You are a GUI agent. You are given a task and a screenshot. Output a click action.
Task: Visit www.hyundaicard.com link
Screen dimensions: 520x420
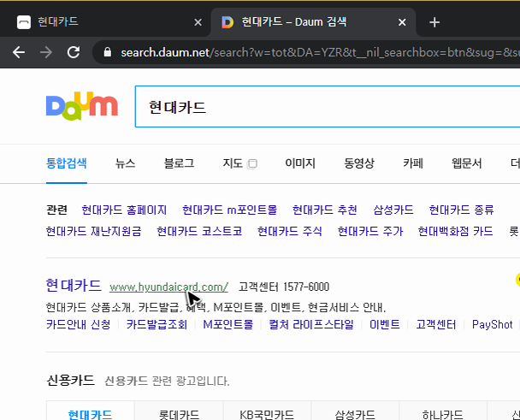click(168, 287)
